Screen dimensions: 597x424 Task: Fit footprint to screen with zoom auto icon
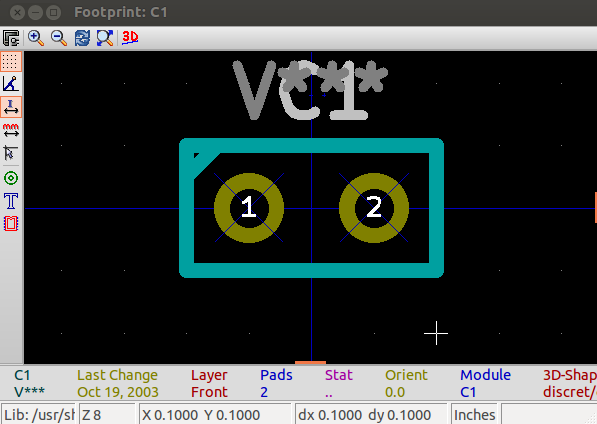click(105, 38)
